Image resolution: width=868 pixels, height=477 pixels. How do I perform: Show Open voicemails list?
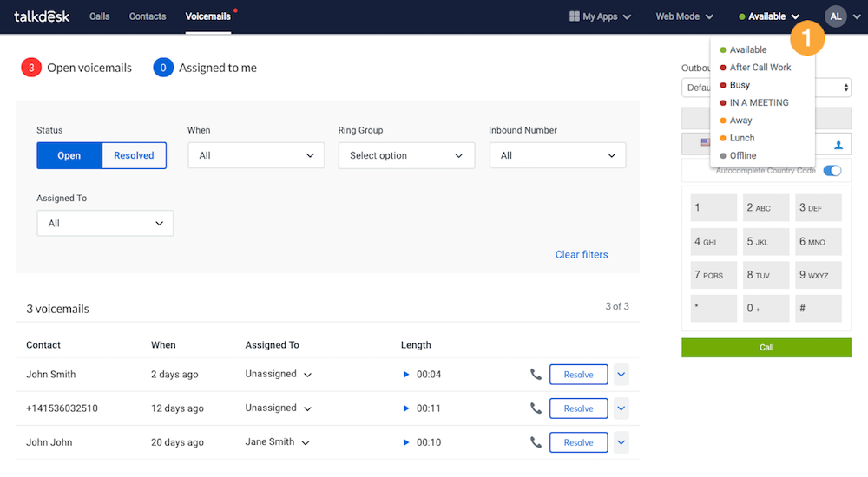[x=89, y=68]
